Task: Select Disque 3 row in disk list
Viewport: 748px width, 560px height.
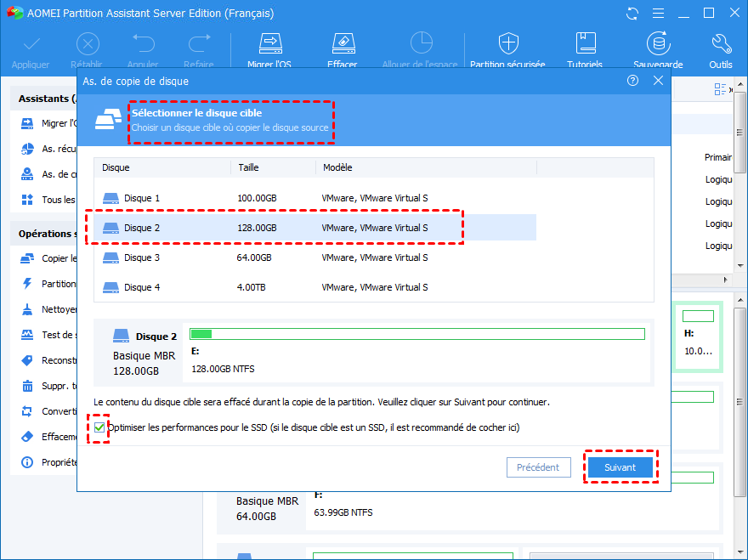Action: 314,257
